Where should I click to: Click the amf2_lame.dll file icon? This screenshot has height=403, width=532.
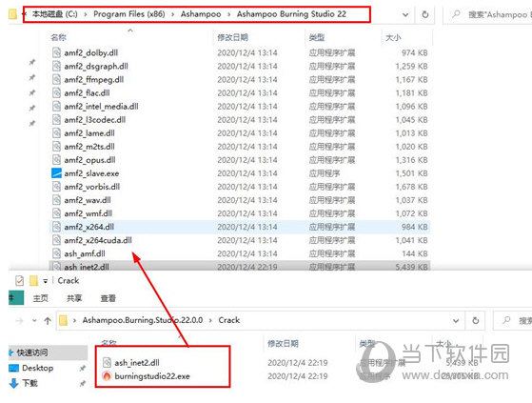tap(56, 133)
